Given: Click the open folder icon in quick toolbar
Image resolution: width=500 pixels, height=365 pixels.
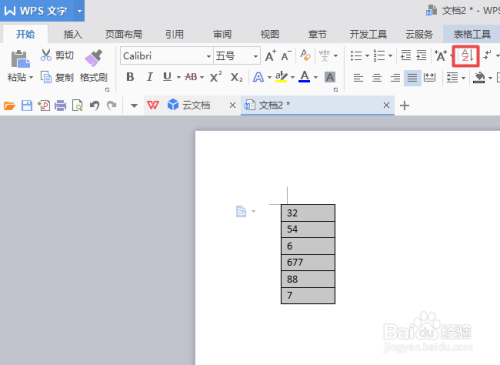Looking at the screenshot, I should [x=10, y=106].
